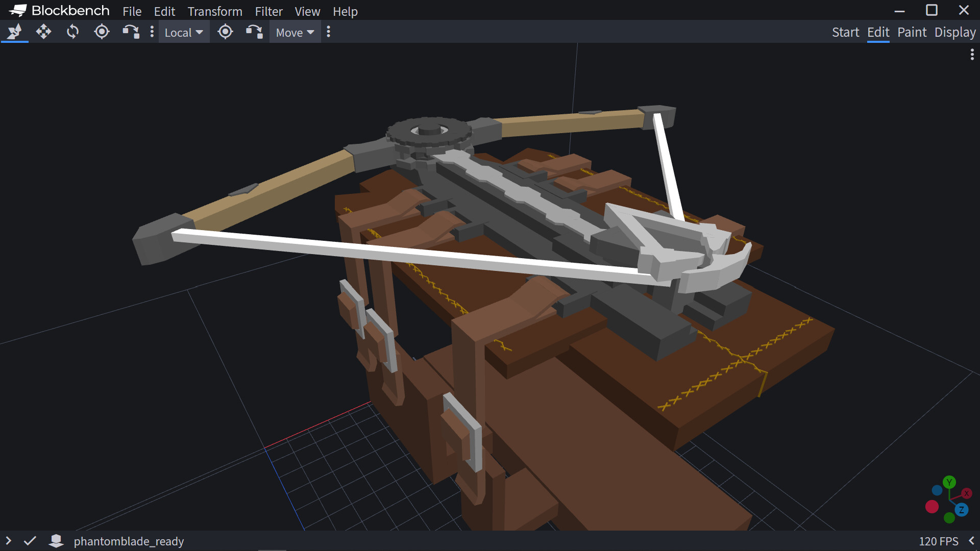The width and height of the screenshot is (980, 551).
Task: Switch to Paint mode
Action: 912,32
